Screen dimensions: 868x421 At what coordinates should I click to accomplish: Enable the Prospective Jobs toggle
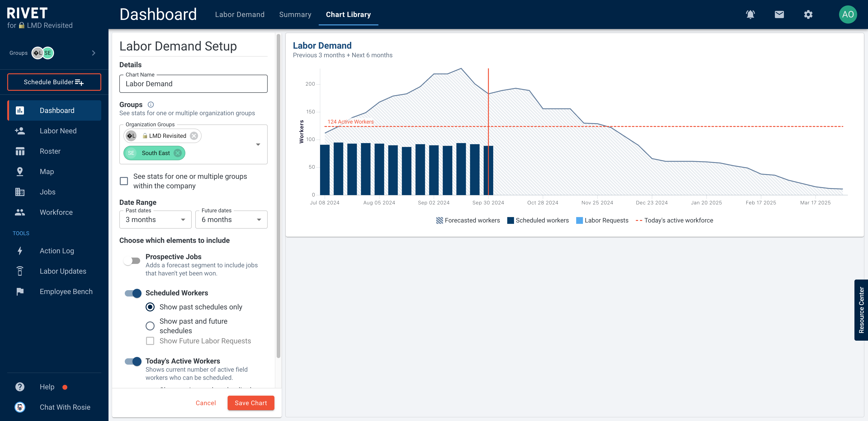pyautogui.click(x=132, y=261)
